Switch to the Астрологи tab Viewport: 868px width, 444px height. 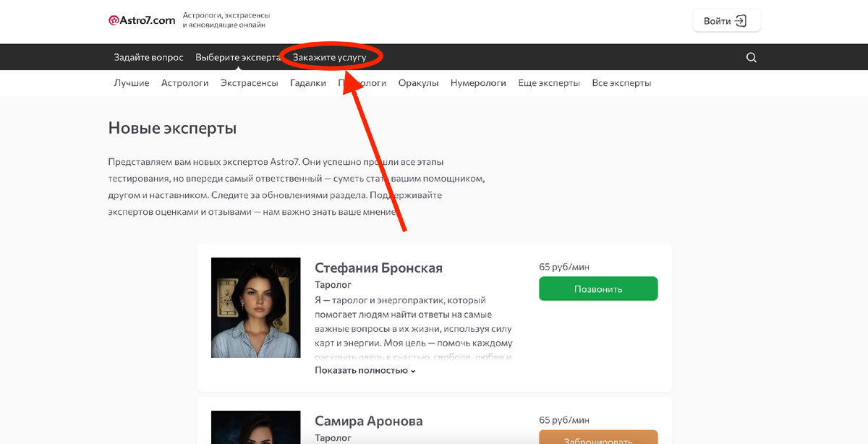point(185,83)
